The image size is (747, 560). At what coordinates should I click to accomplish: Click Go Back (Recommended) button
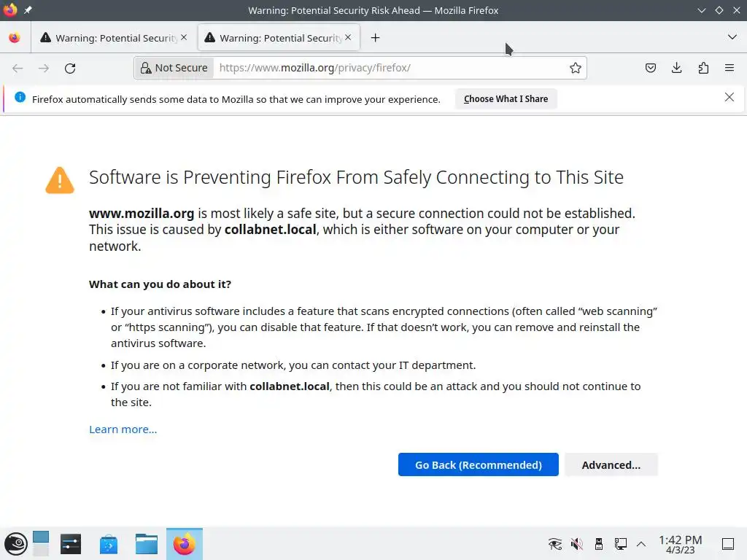coord(478,464)
